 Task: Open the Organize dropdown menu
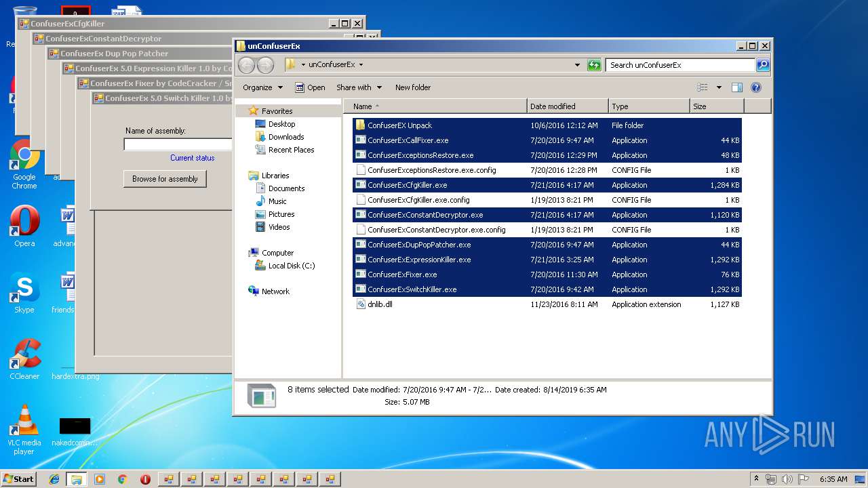(x=262, y=87)
